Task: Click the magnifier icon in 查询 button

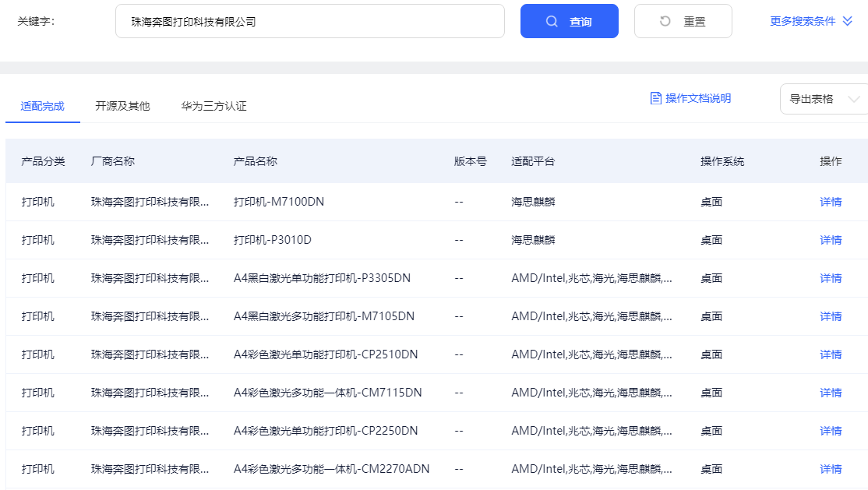Action: click(552, 22)
